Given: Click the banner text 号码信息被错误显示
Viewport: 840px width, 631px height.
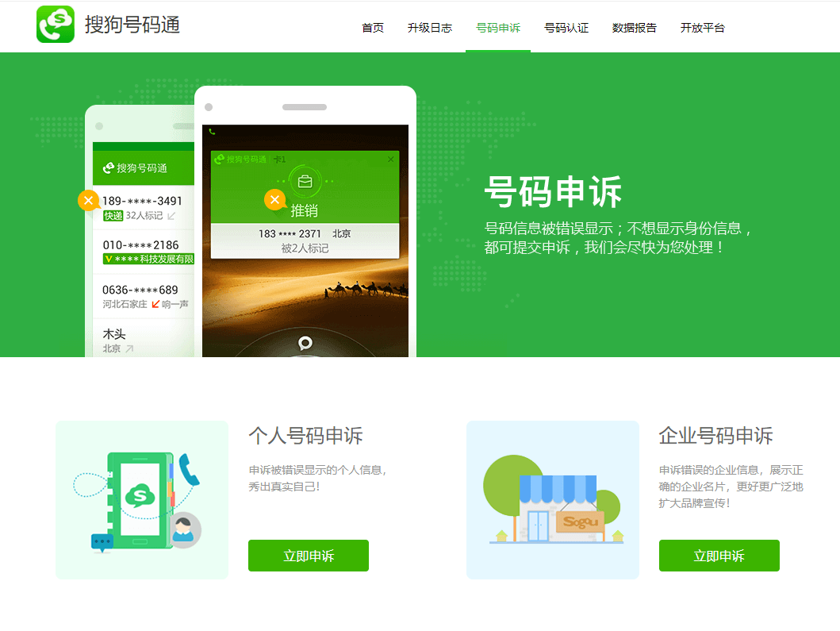Looking at the screenshot, I should [549, 229].
